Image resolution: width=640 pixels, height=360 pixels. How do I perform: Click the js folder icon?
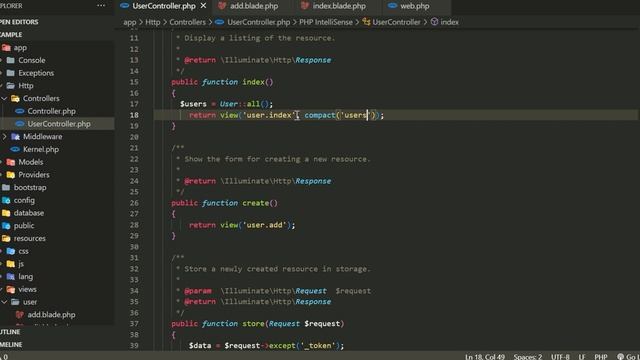pyautogui.click(x=11, y=264)
